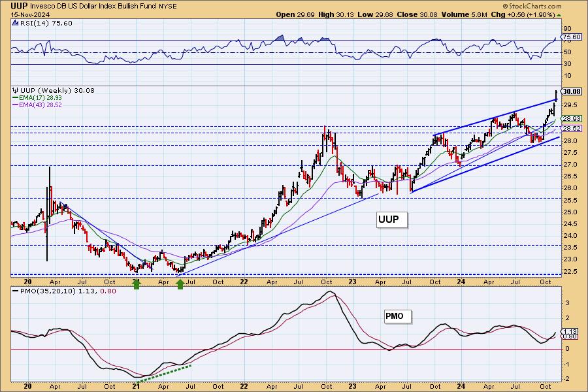Screen dimensions: 588x392
Task: Click the Invesco DB US Dollar Index Bullish Fund title
Action: pyautogui.click(x=93, y=7)
